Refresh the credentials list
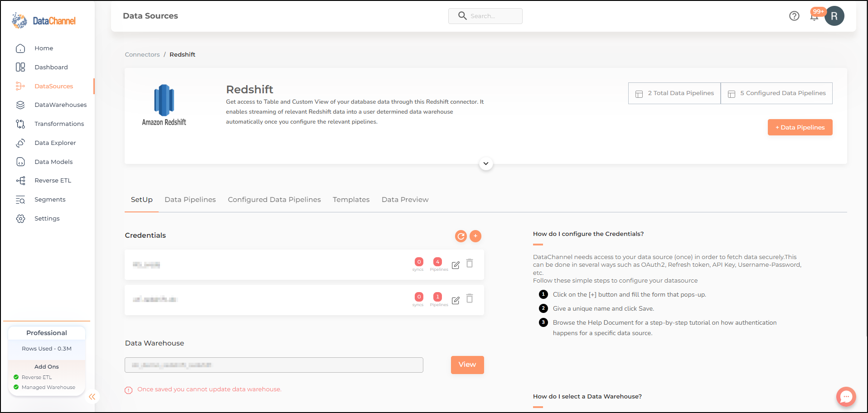Image resolution: width=868 pixels, height=413 pixels. 461,236
